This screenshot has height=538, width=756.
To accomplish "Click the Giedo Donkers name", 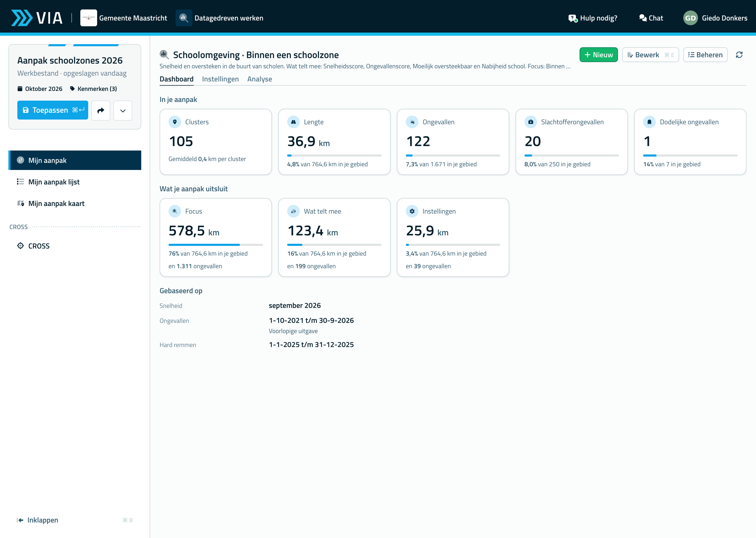I will (x=724, y=18).
